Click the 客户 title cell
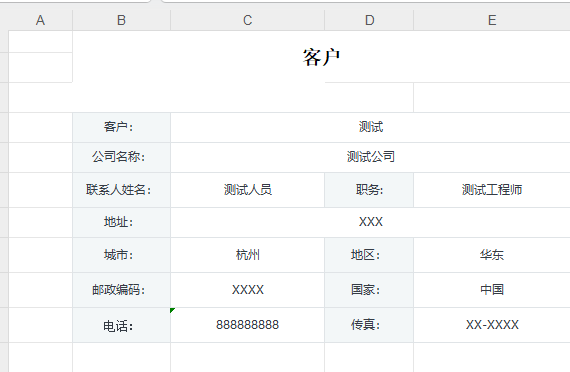 [321, 57]
